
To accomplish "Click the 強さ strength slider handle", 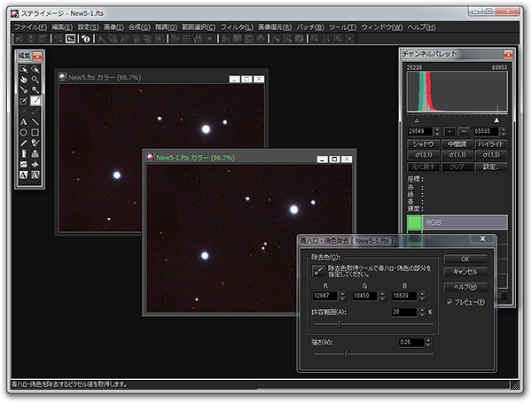I will point(346,354).
